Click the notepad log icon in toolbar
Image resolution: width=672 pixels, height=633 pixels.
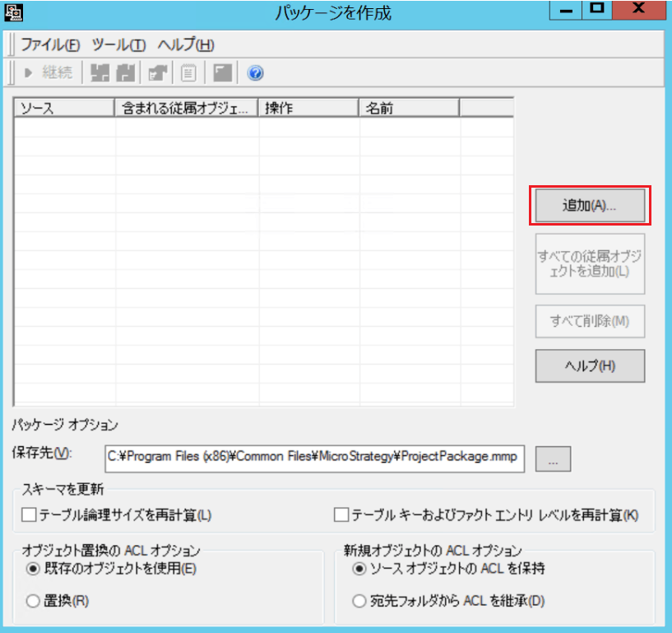coord(188,72)
